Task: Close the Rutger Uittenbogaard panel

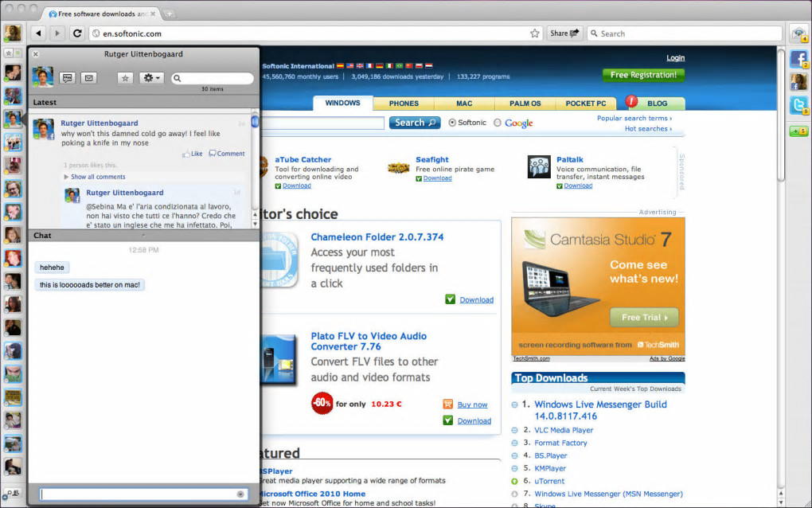Action: pos(35,54)
